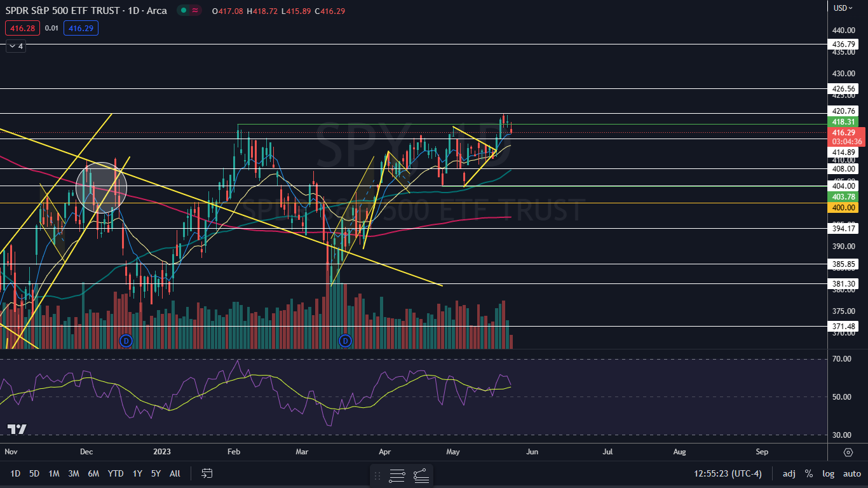The width and height of the screenshot is (868, 488).
Task: Click the 426.56 price level label
Action: [x=843, y=88]
